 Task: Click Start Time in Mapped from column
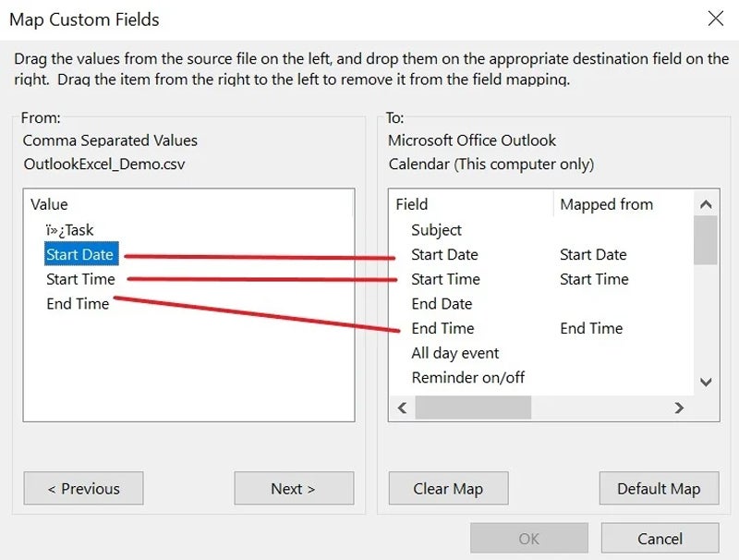click(x=594, y=279)
